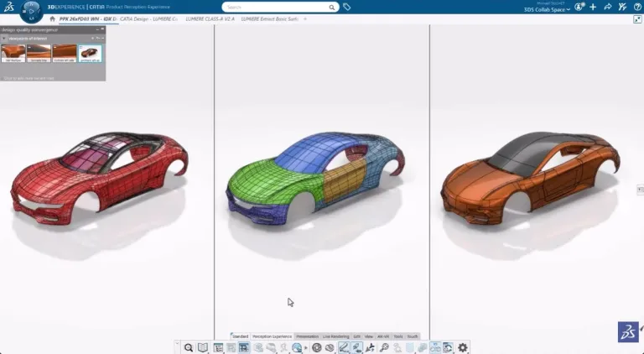Select the first viewpoint thumbnail

point(13,54)
